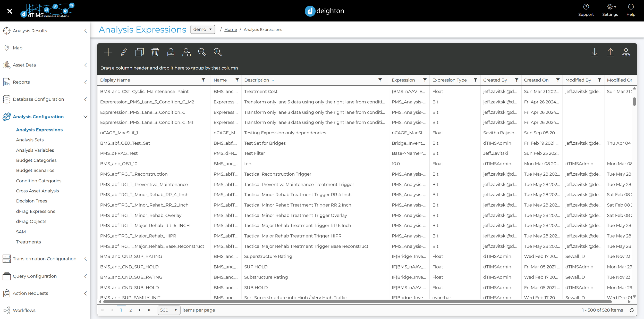
Task: Open the 500 items per page dropdown
Action: (169, 310)
